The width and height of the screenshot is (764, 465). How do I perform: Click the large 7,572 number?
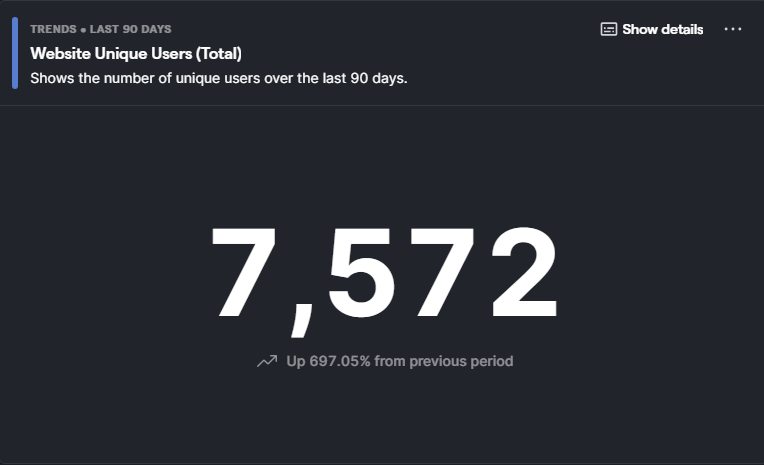point(384,274)
